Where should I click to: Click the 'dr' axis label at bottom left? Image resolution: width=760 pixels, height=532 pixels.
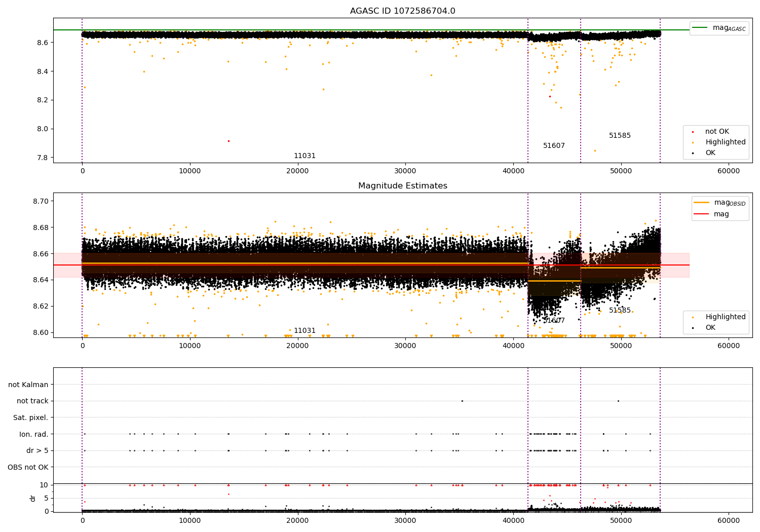[33, 499]
